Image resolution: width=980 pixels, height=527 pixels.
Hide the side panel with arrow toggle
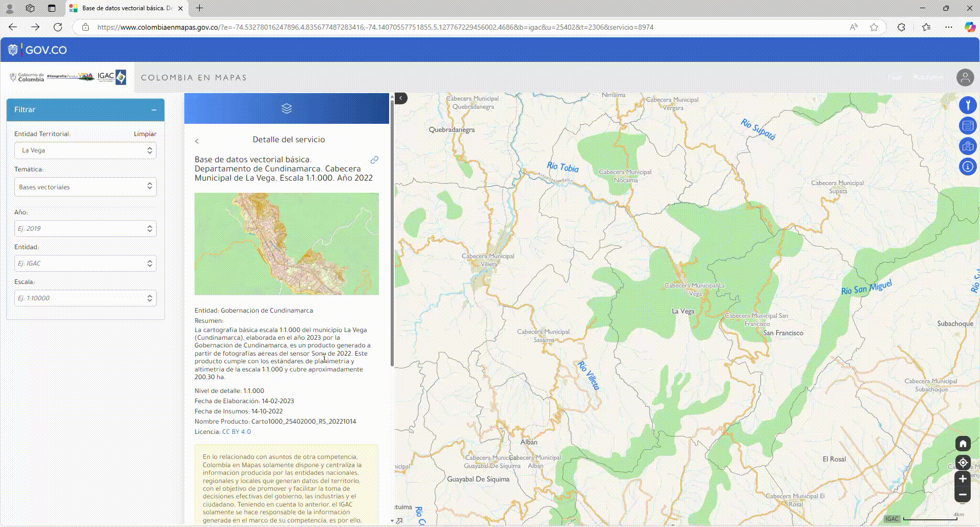pyautogui.click(x=401, y=98)
